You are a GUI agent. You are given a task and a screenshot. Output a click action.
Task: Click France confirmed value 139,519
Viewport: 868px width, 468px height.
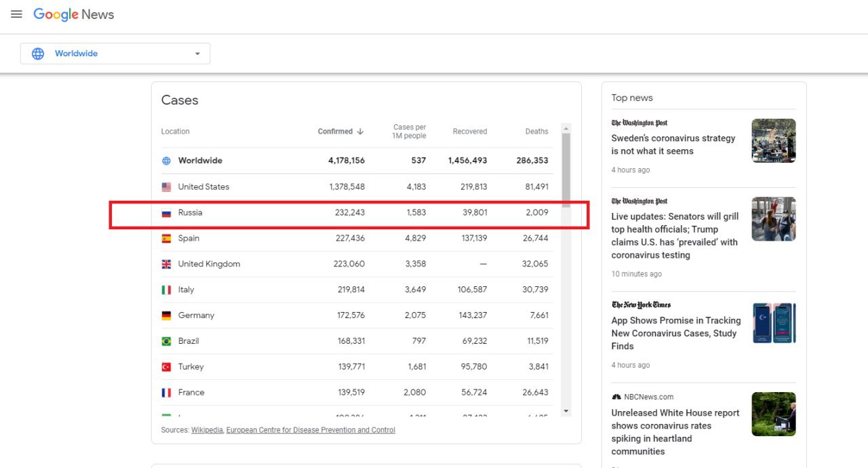pyautogui.click(x=351, y=393)
